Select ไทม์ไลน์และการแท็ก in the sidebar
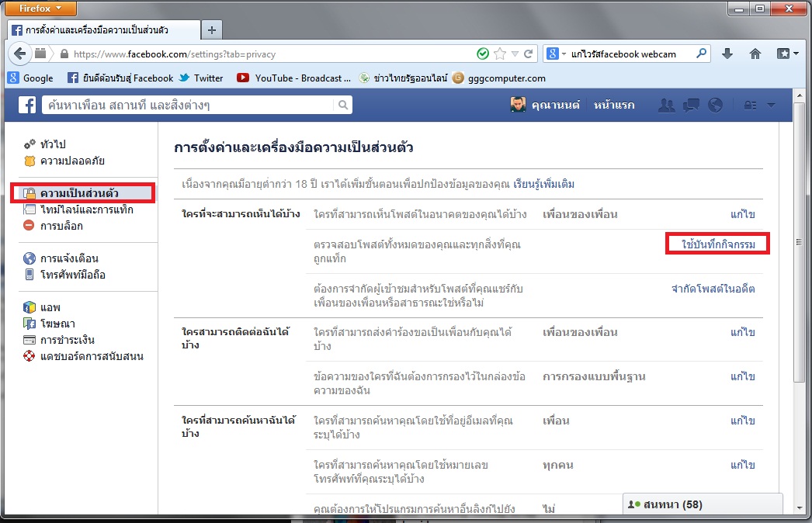The height and width of the screenshot is (523, 812). (x=78, y=210)
